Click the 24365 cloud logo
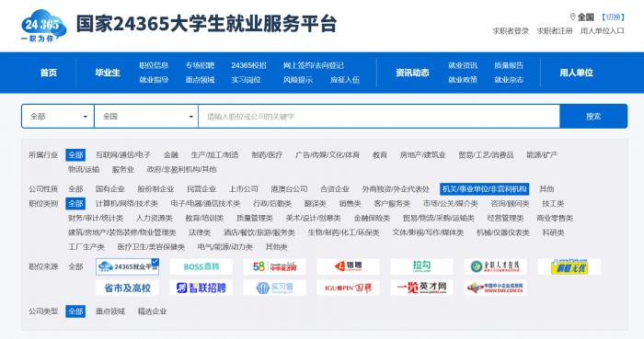 click(43, 26)
